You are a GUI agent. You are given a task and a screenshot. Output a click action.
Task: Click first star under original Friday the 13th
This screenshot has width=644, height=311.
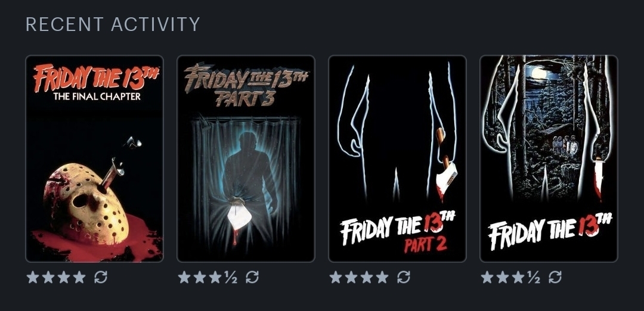(488, 278)
